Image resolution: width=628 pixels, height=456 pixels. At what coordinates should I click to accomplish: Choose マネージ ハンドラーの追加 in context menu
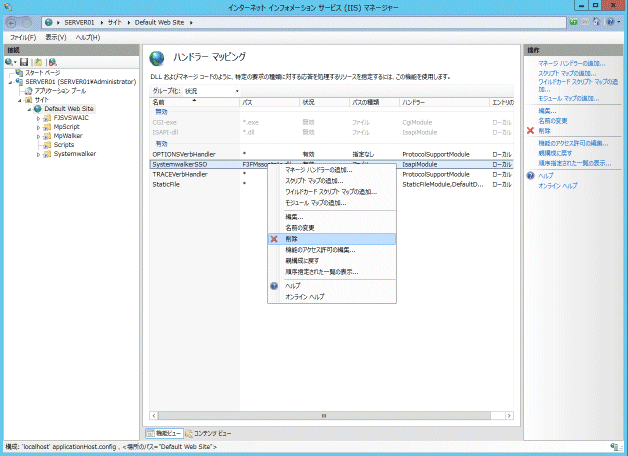click(332, 170)
